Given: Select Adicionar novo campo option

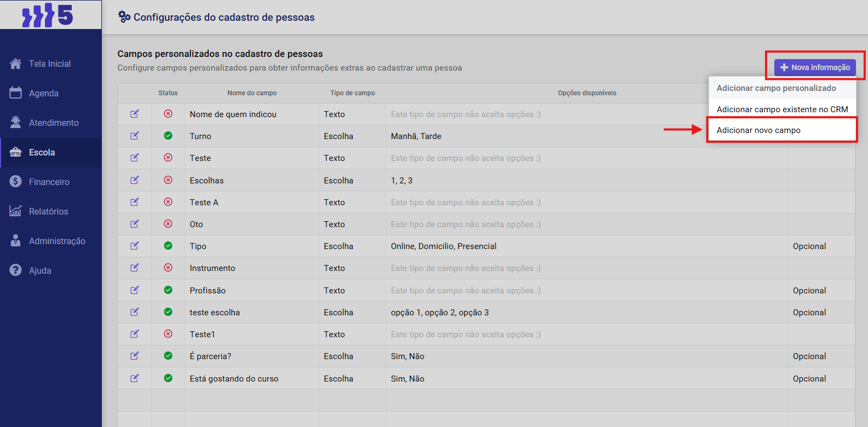Looking at the screenshot, I should pyautogui.click(x=758, y=130).
